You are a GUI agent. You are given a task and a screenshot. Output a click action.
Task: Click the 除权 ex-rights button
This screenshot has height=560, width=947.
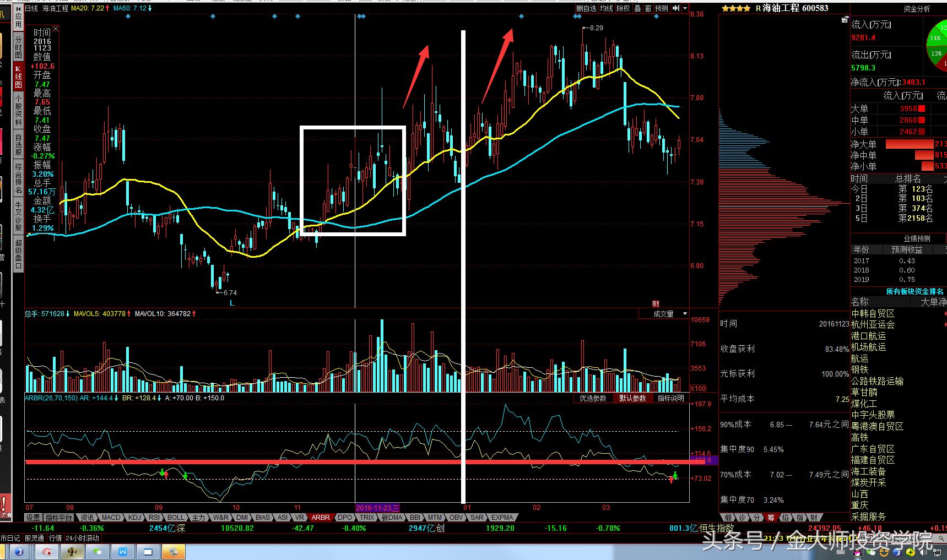(623, 8)
